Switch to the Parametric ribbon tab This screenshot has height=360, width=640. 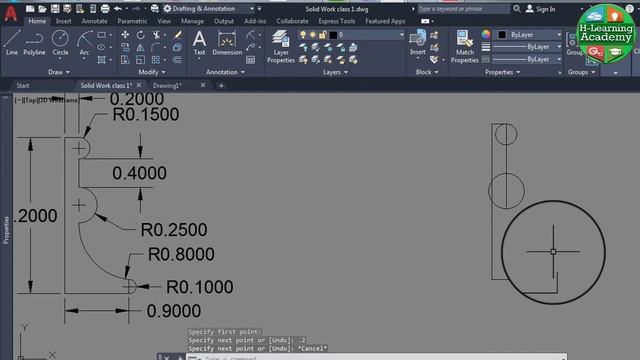(132, 21)
